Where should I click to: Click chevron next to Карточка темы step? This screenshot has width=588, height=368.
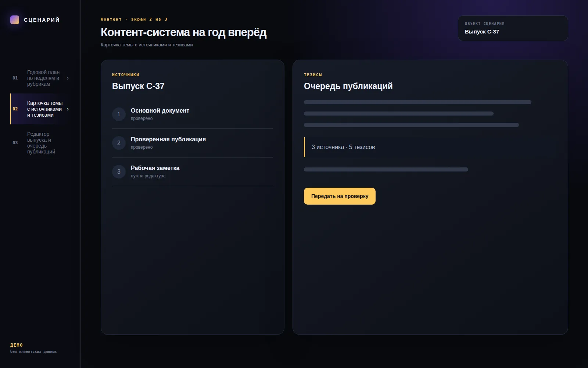[x=68, y=109]
